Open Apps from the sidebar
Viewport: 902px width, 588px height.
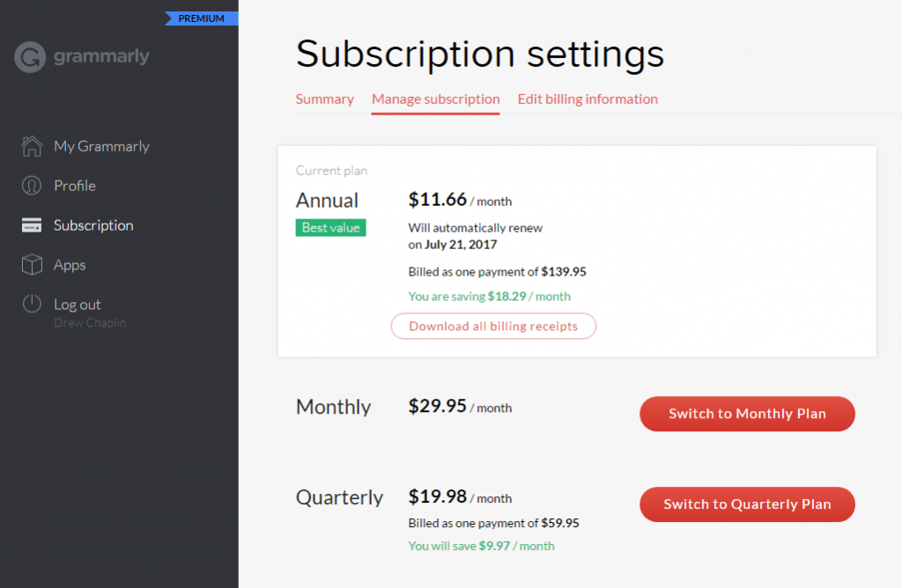70,265
